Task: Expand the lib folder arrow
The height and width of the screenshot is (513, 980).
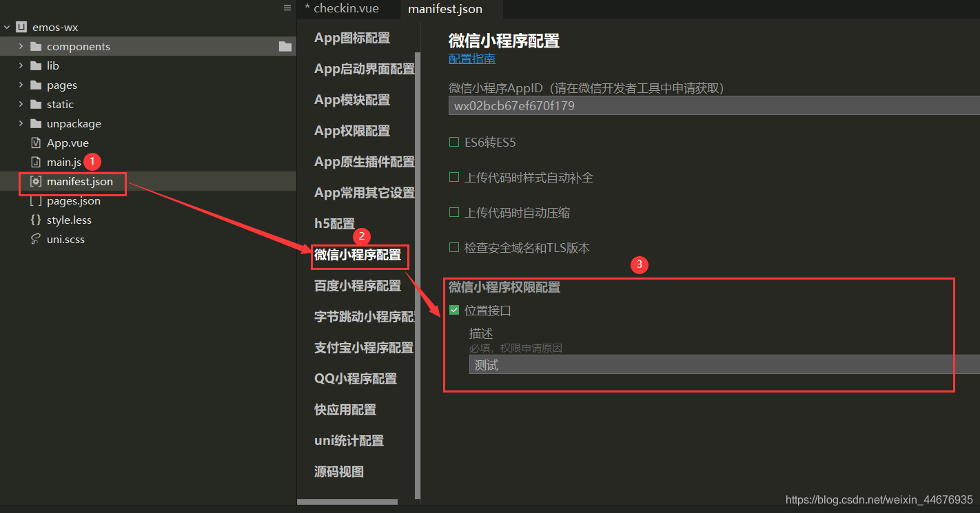Action: 21,66
